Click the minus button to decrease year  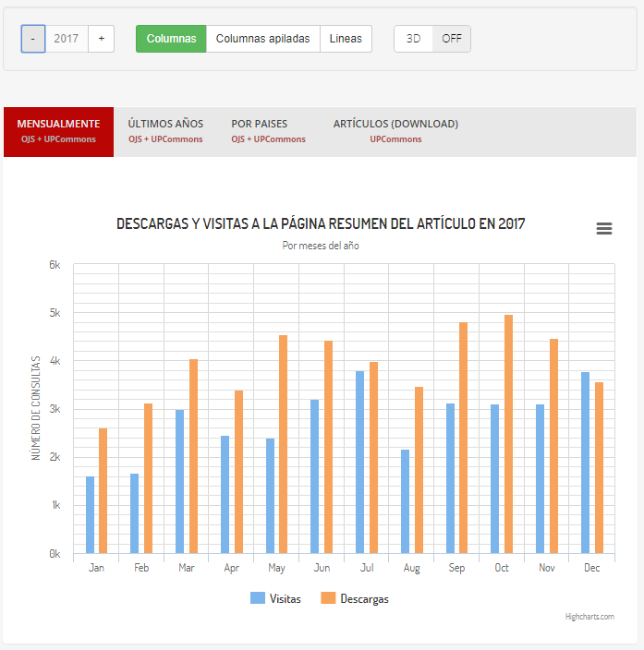click(x=33, y=39)
